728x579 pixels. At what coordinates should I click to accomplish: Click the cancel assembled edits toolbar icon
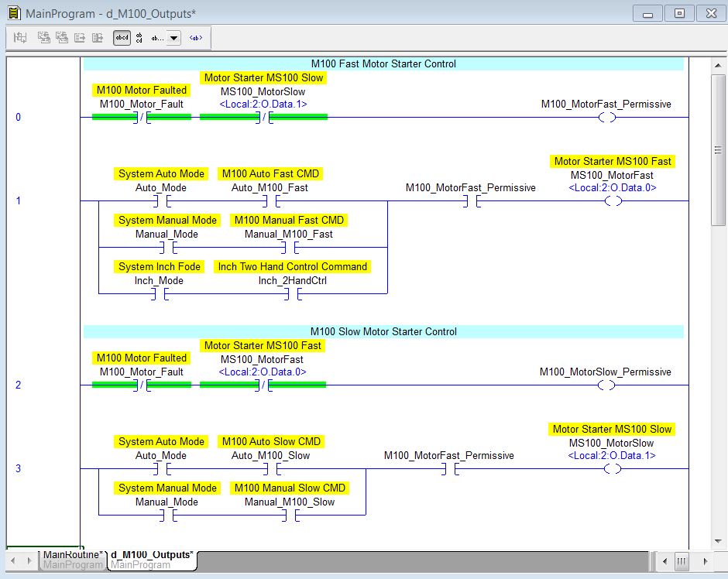click(98, 38)
